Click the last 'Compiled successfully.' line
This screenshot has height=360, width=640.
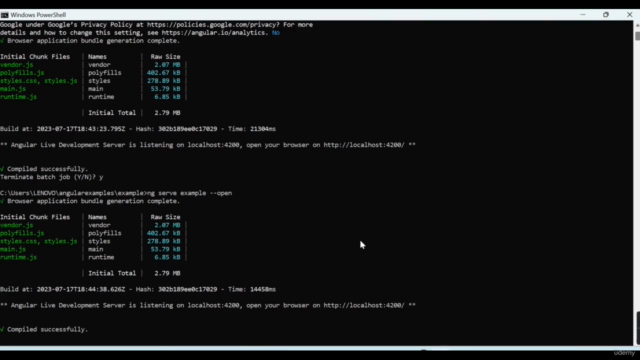pyautogui.click(x=44, y=329)
